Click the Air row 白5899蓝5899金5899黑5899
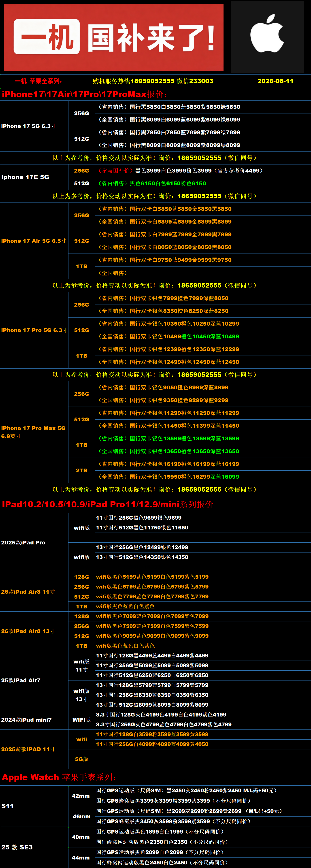 (203, 222)
